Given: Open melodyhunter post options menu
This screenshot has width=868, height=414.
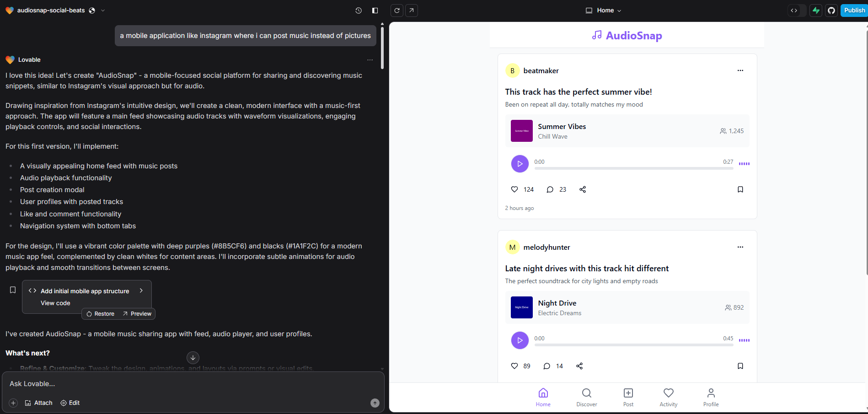Looking at the screenshot, I should point(740,247).
